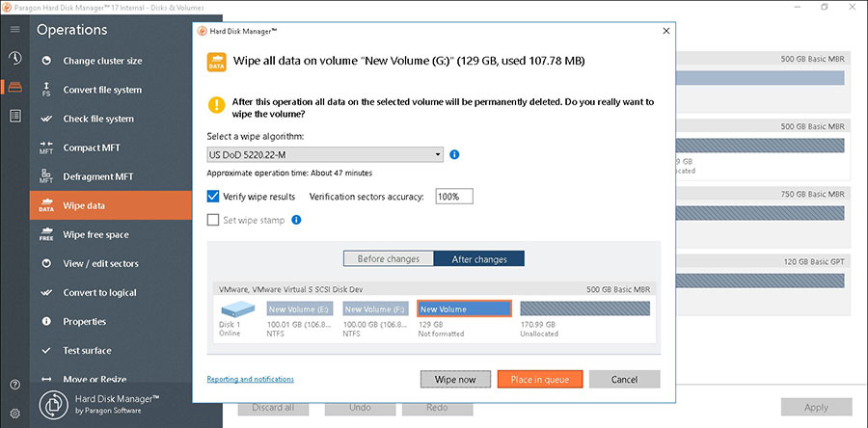Screen dimensions: 868x428
Task: Click the Compact MFT icon
Action: pyautogui.click(x=46, y=147)
